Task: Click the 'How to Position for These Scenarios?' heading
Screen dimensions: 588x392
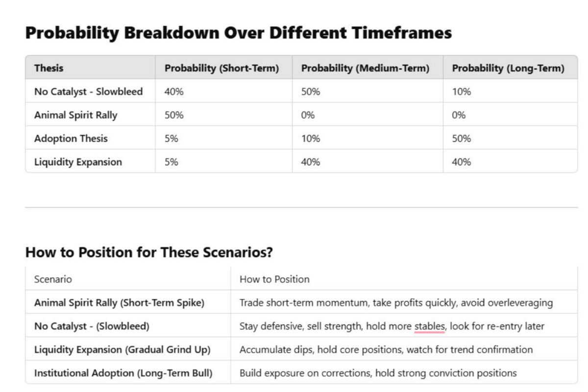Action: pyautogui.click(x=149, y=252)
